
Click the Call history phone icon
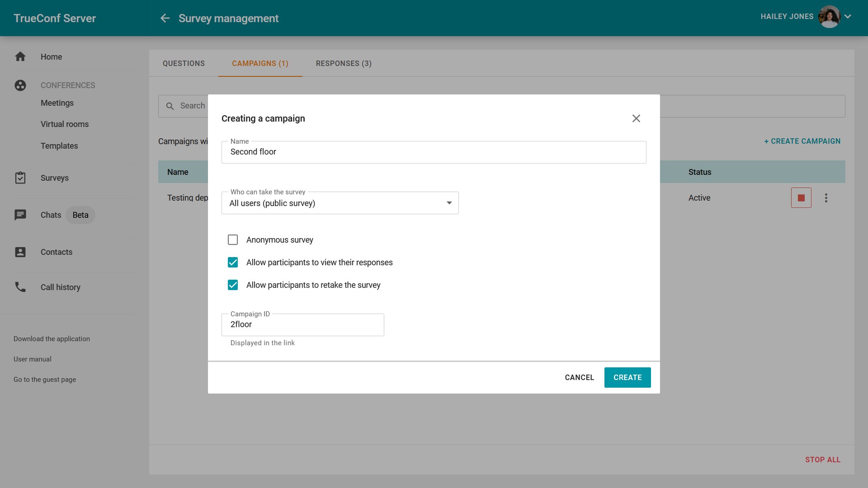click(x=20, y=287)
